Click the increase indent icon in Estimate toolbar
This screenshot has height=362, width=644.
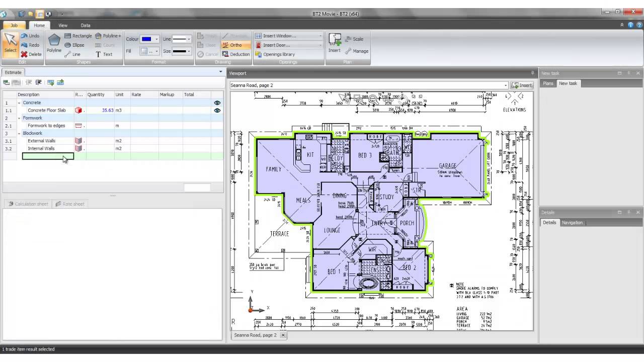(38, 82)
